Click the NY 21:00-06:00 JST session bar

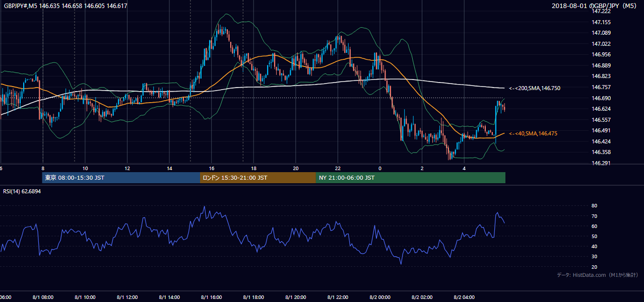(411, 178)
